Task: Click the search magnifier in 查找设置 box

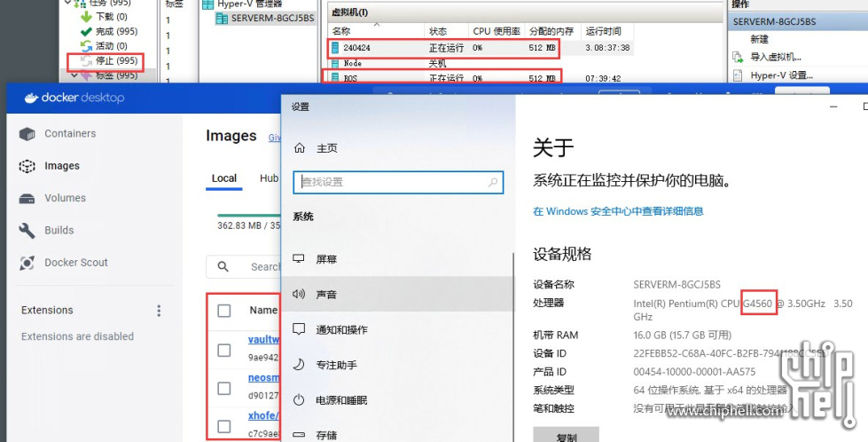Action: pyautogui.click(x=493, y=182)
